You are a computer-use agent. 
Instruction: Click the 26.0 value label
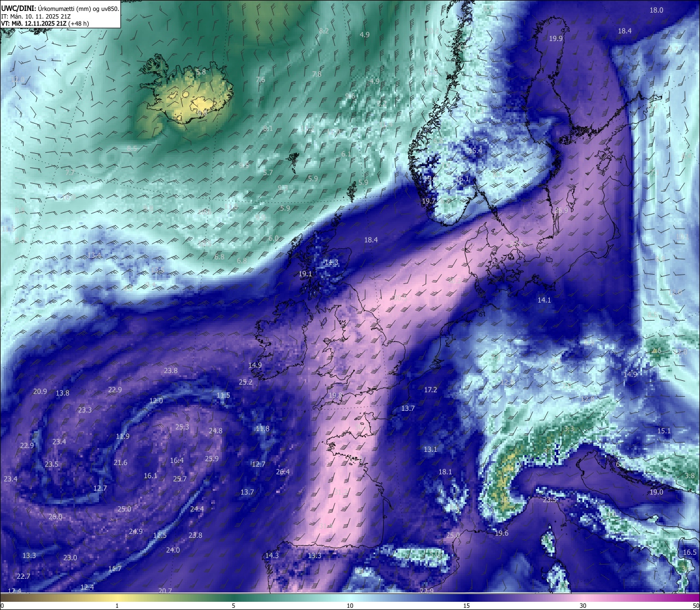coord(55,516)
